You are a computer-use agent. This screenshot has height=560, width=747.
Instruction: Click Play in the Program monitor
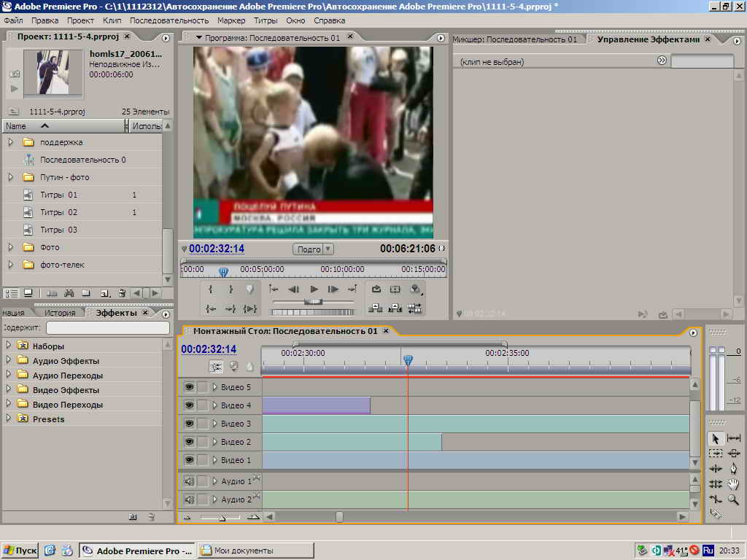click(x=314, y=289)
